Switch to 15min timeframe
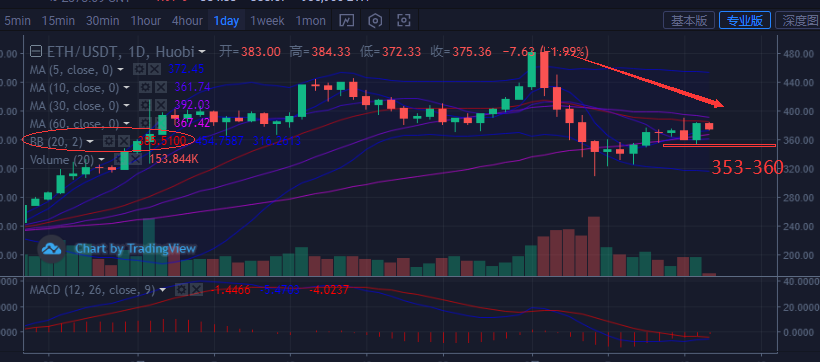The width and height of the screenshot is (820, 362). click(58, 21)
